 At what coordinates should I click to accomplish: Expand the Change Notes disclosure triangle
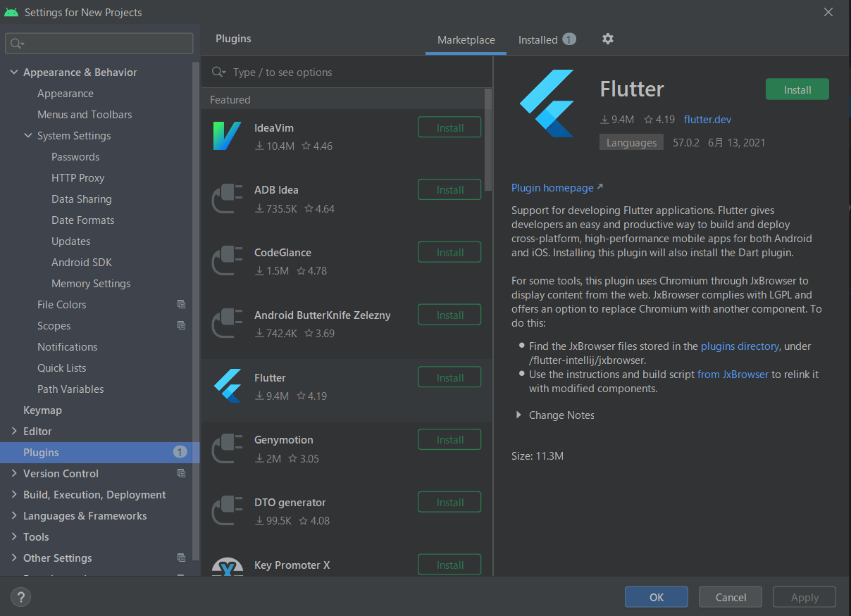[519, 415]
